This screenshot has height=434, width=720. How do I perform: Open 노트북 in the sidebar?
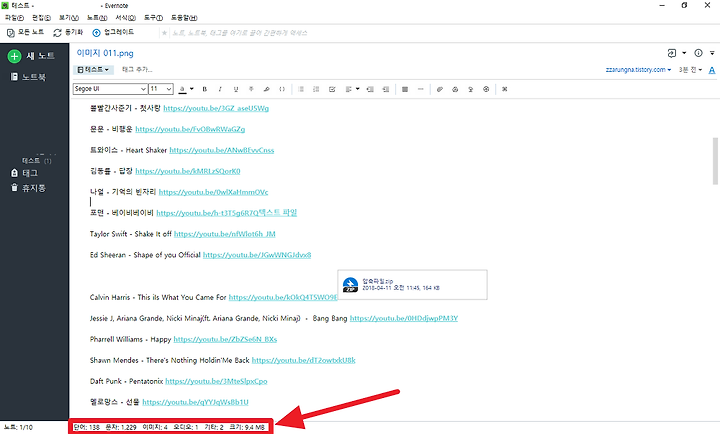click(28, 77)
